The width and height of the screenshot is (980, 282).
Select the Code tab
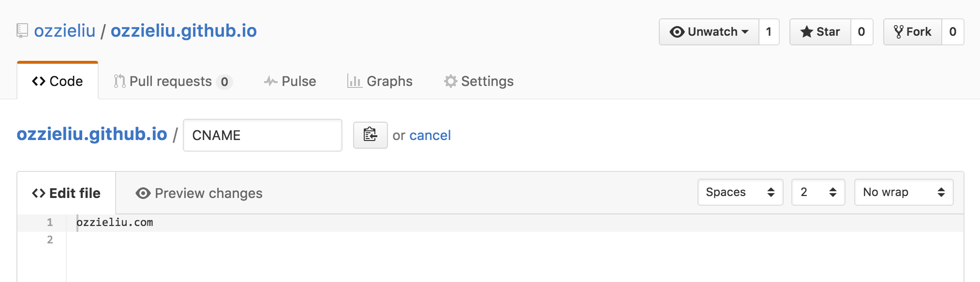click(x=57, y=81)
